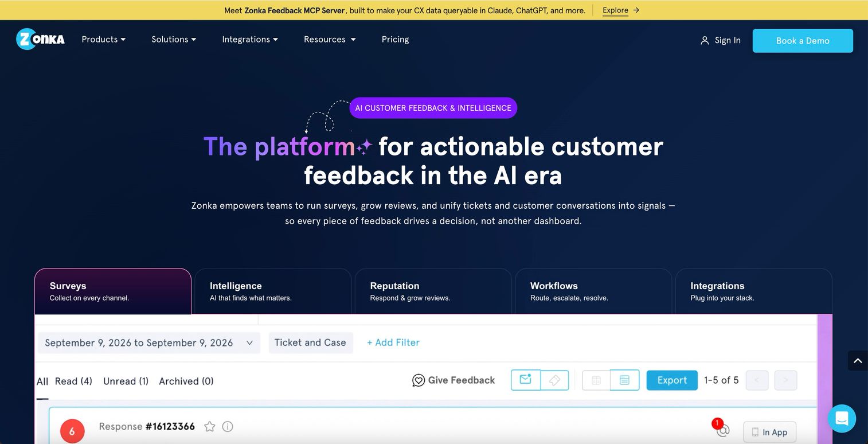
Task: Click the Sign In user icon
Action: [705, 40]
